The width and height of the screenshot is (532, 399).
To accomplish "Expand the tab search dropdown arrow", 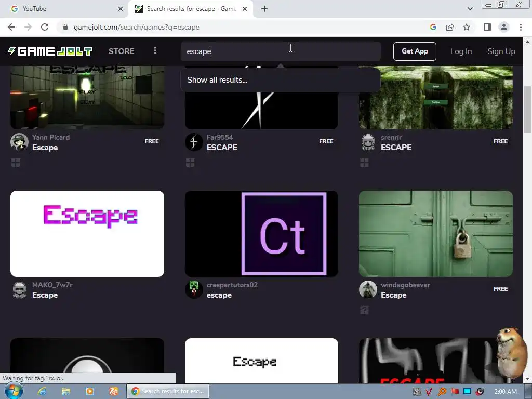I will [x=470, y=9].
